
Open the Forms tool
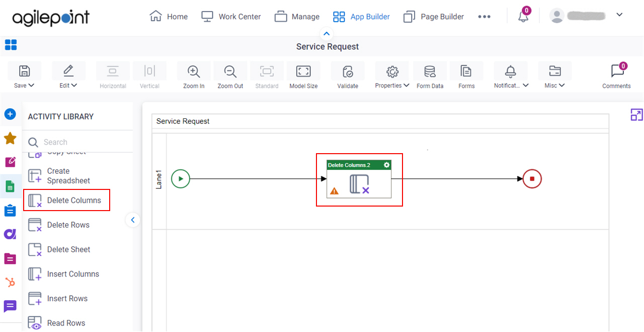(466, 76)
